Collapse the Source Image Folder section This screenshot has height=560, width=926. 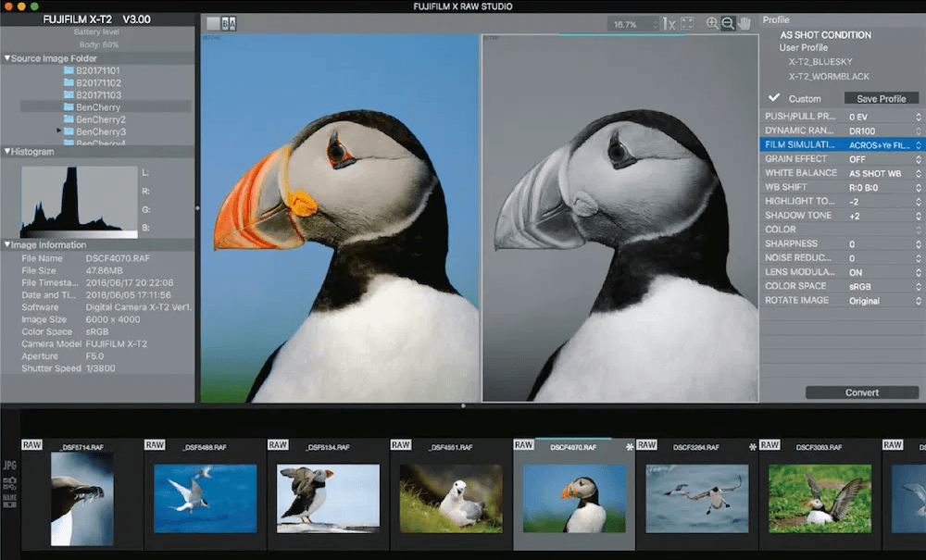pos(7,58)
